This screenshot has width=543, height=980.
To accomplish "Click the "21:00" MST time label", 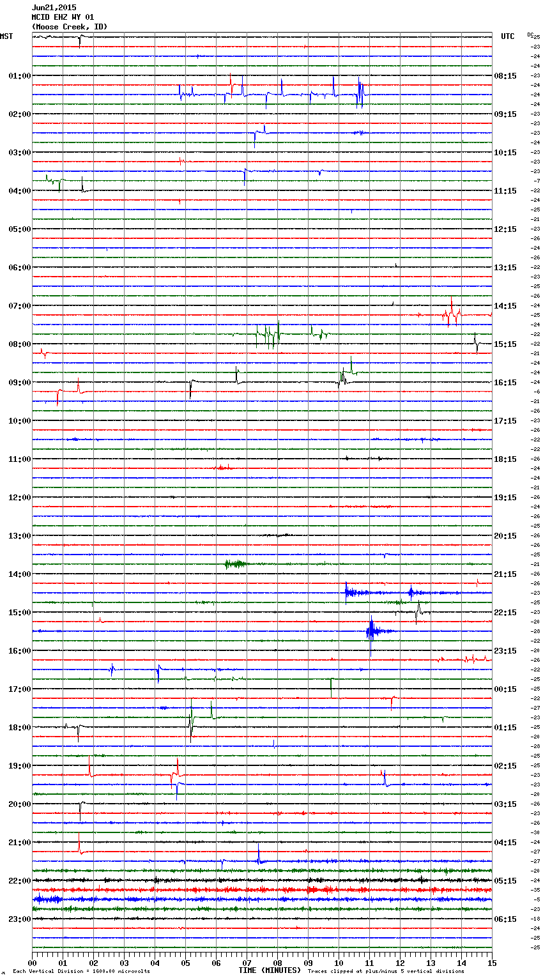I will (20, 843).
